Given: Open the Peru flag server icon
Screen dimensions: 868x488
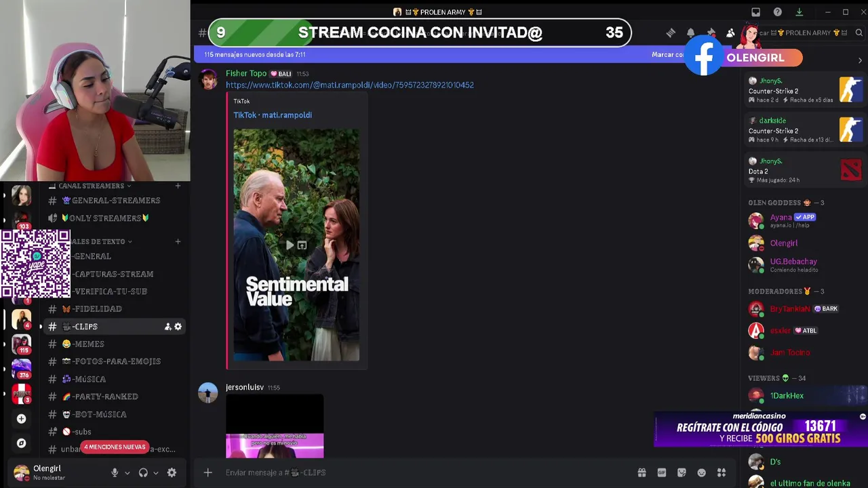Looking at the screenshot, I should click(x=21, y=393).
